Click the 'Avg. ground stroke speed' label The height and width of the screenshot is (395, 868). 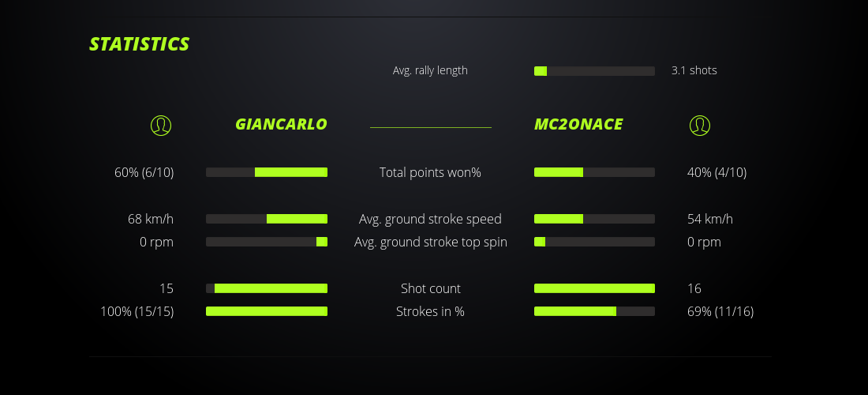(x=430, y=219)
